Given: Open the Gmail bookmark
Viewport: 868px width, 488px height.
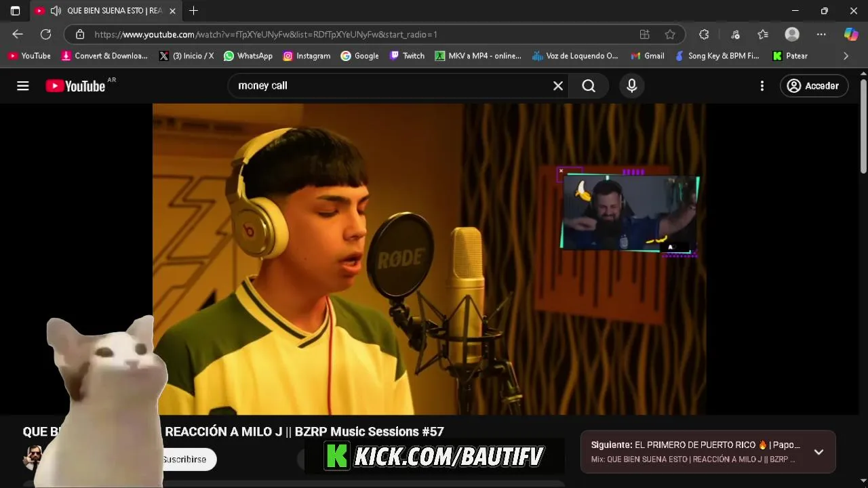Looking at the screenshot, I should click(x=648, y=56).
